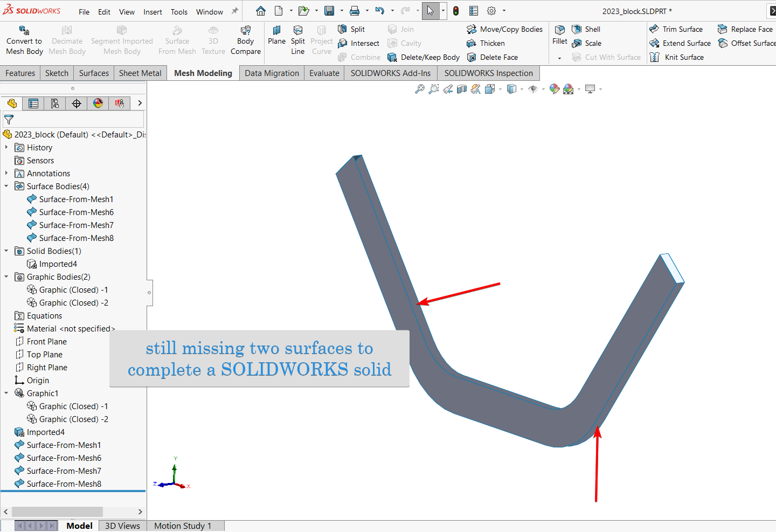This screenshot has height=532, width=776.
Task: Collapse the Graphic1 feature node
Action: point(6,393)
